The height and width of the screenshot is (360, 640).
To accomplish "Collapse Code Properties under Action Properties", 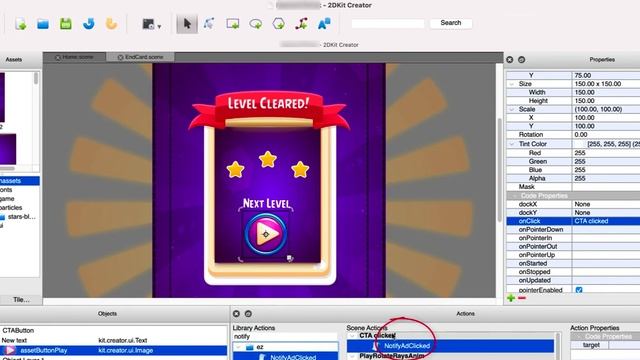I will [x=578, y=337].
